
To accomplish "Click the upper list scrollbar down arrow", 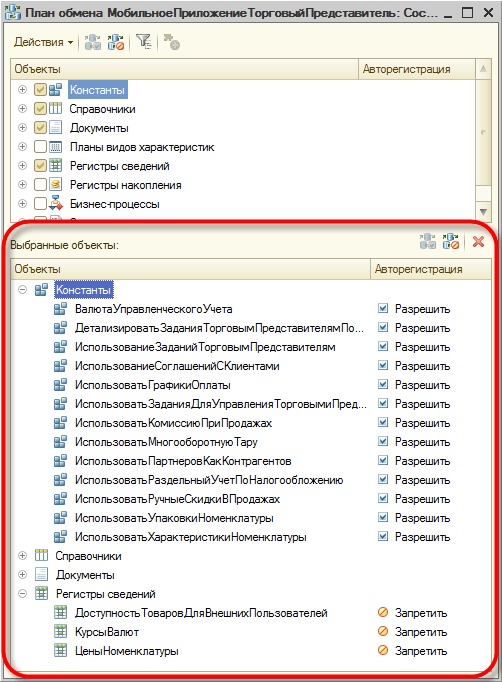I will tap(483, 212).
